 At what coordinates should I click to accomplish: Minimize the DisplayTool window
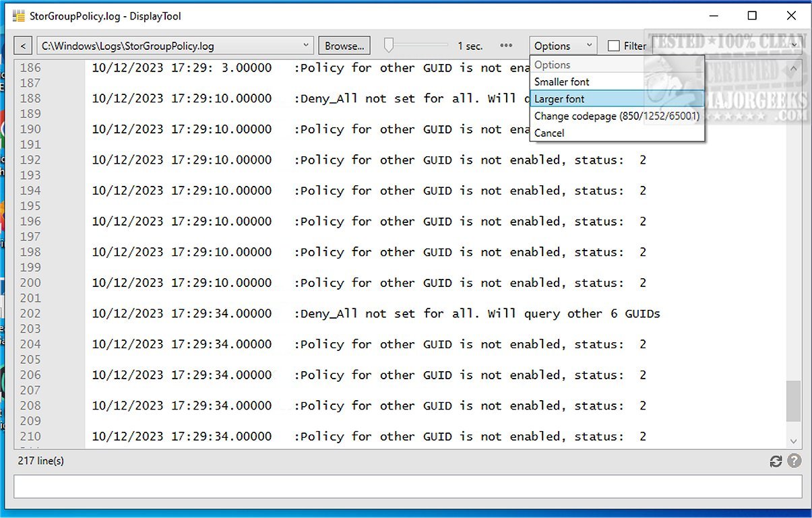click(714, 15)
